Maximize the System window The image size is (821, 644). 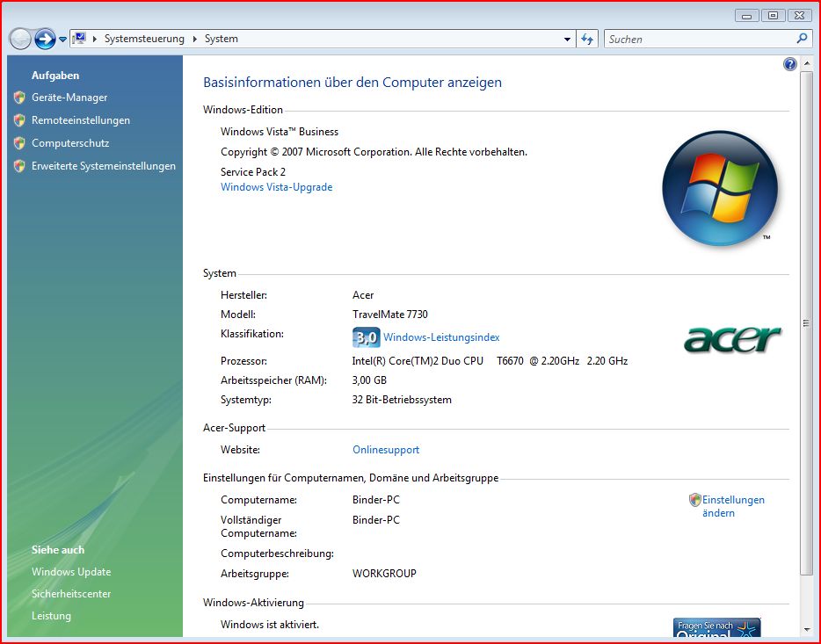click(773, 16)
